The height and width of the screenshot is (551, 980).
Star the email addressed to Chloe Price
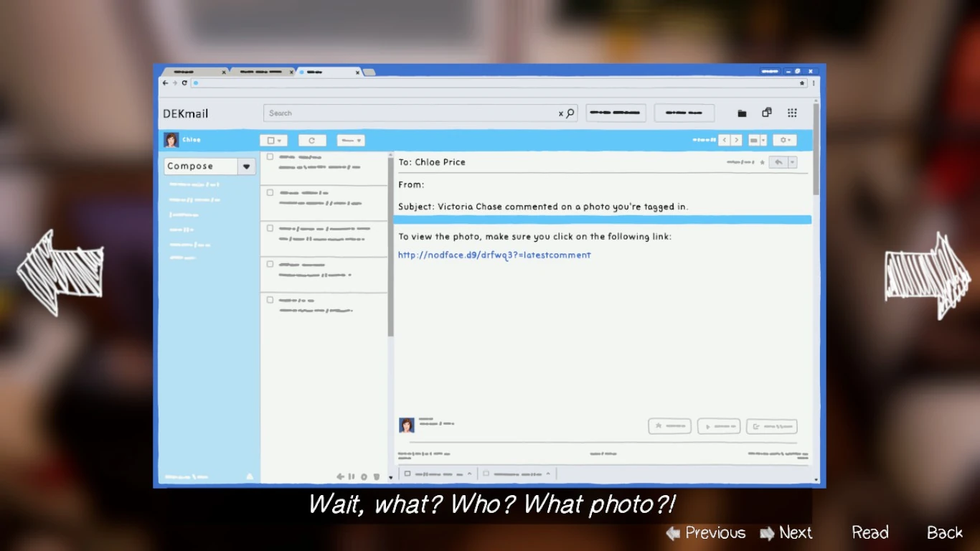762,163
